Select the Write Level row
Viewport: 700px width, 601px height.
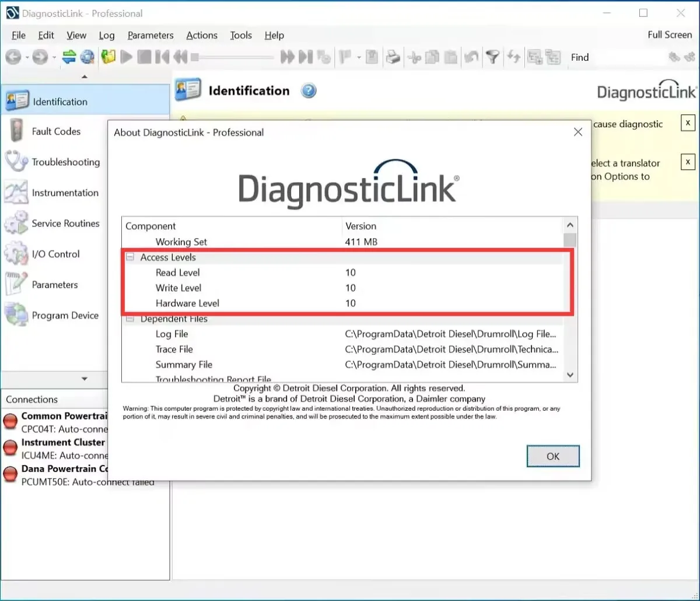point(342,288)
